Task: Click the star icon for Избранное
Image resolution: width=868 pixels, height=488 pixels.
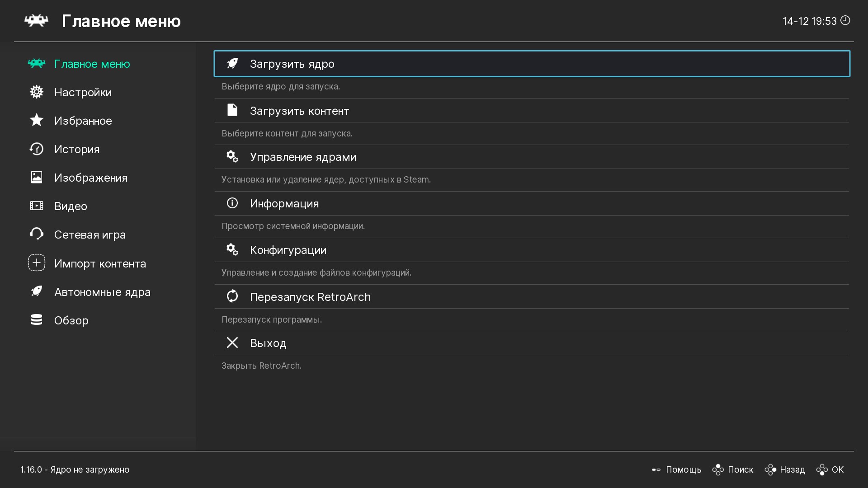Action: (x=37, y=120)
